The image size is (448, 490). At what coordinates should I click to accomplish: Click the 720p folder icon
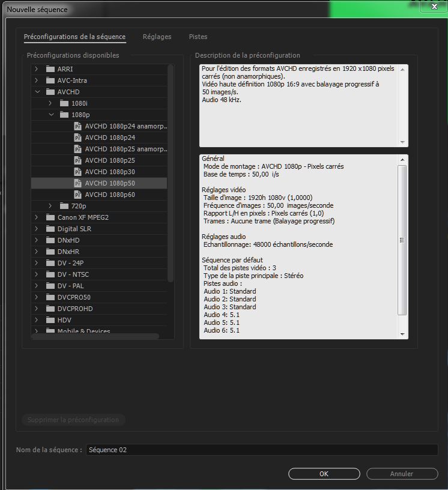pos(64,206)
